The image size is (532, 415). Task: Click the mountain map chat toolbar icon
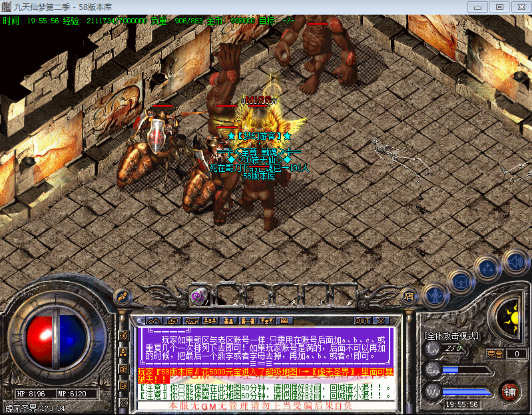click(154, 320)
